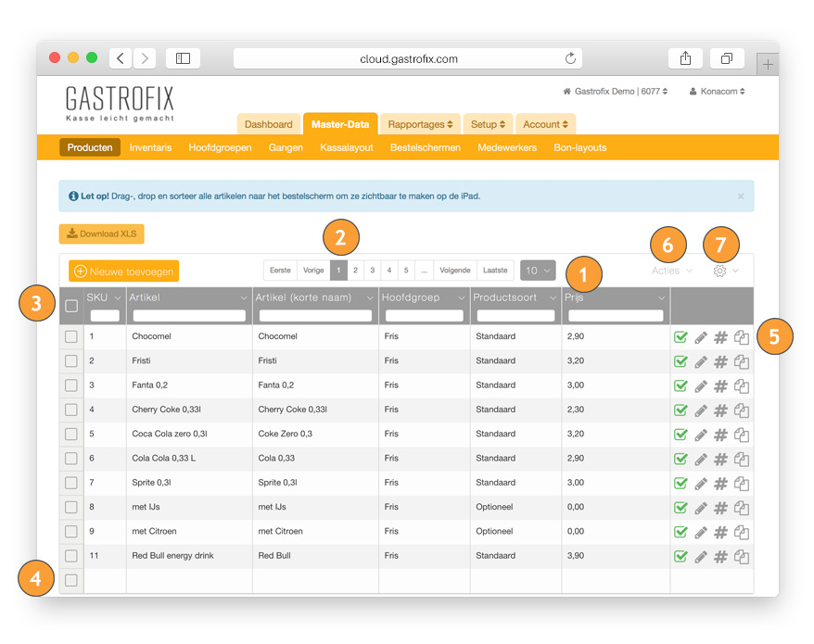
Task: Select the Red Bull energy drink checkbox
Action: coord(71,556)
